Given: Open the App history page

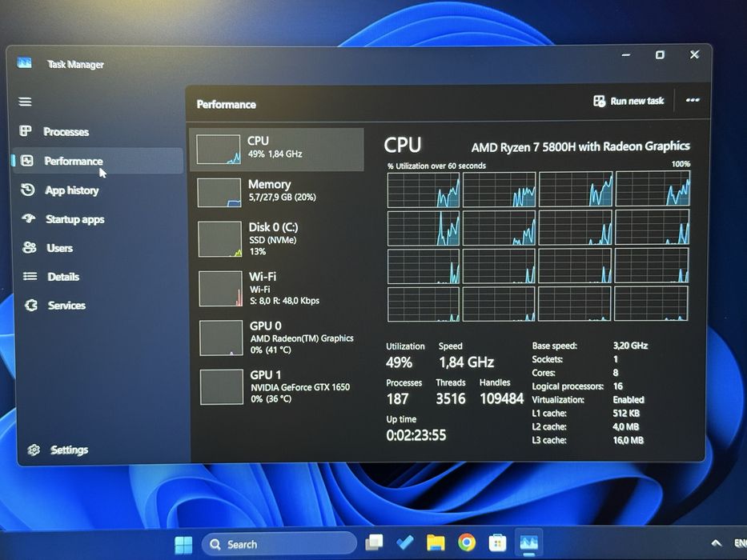Looking at the screenshot, I should [x=72, y=190].
